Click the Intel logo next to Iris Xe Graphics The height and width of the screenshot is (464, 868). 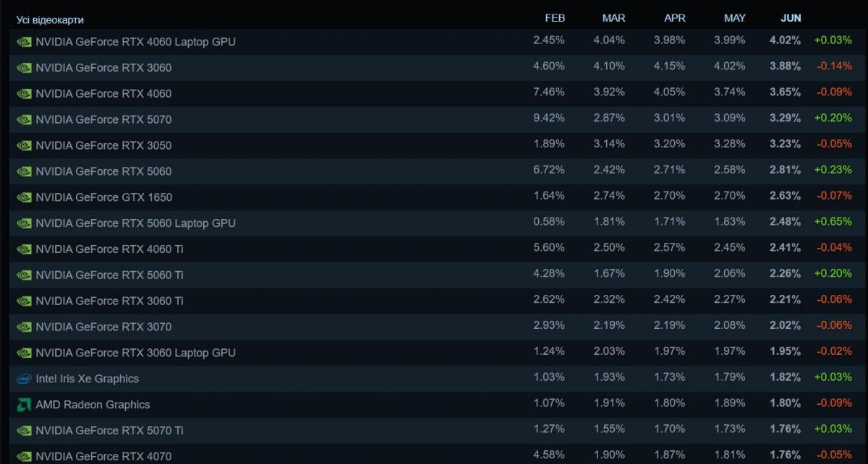coord(24,379)
